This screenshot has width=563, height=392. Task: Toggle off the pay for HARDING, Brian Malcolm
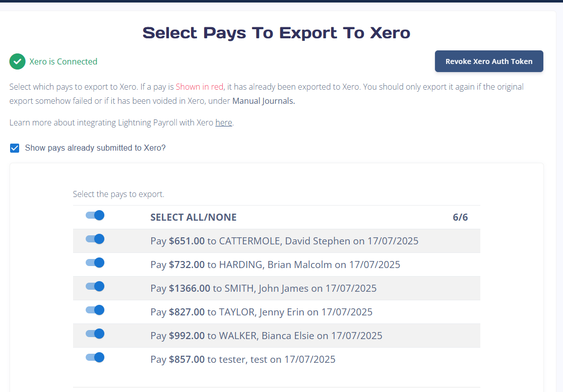click(94, 263)
